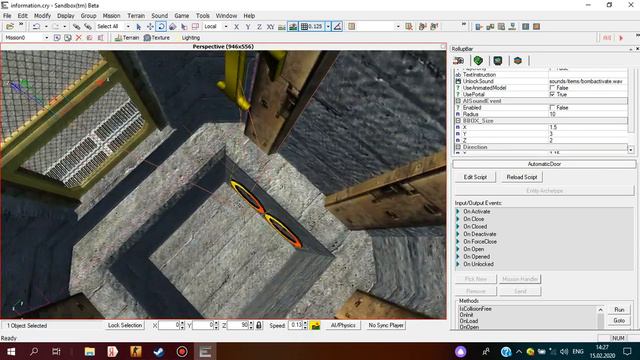Toggle the angle snap icon

coord(338,27)
